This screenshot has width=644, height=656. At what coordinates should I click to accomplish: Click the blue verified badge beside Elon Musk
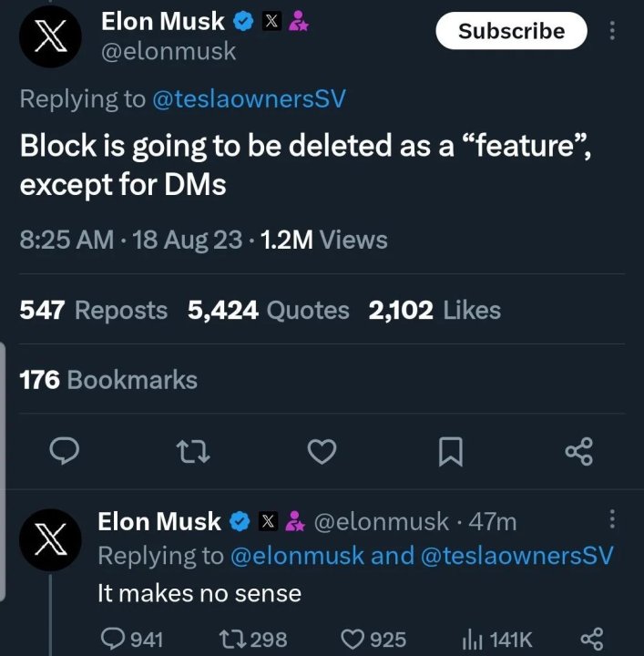click(x=245, y=21)
